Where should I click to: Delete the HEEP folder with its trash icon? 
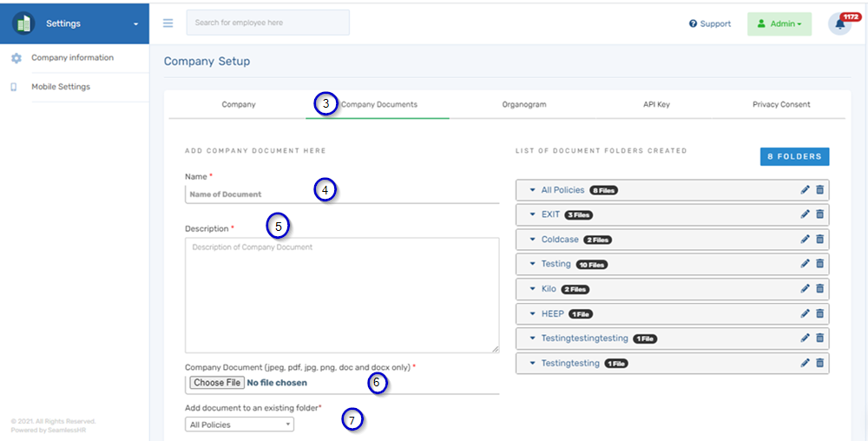820,313
